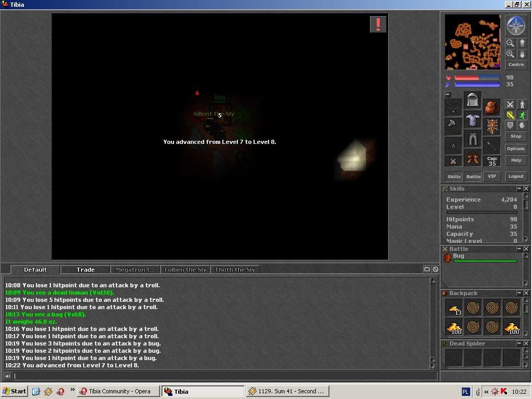The image size is (532, 399).
Task: Enable defensive shield fighting mode
Action: (510, 126)
